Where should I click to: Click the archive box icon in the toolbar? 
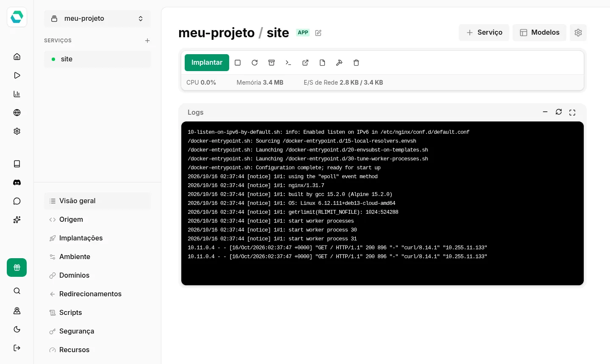click(x=272, y=63)
